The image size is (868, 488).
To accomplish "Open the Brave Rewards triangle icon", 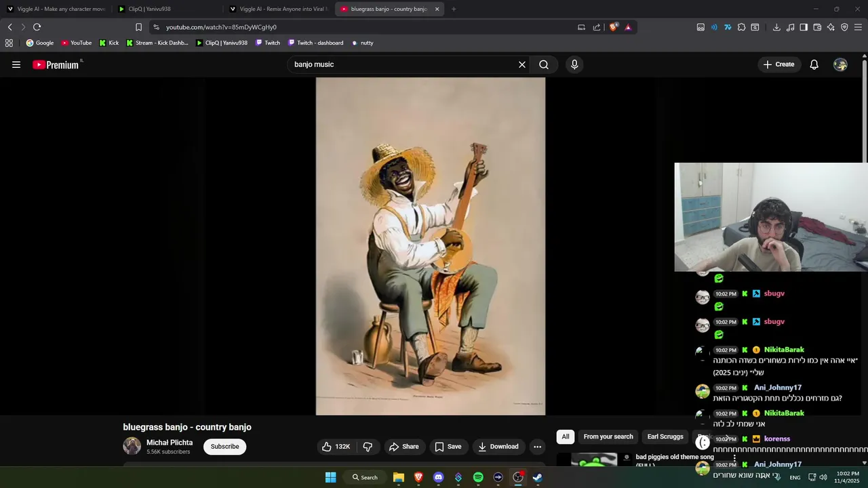I will (x=628, y=27).
